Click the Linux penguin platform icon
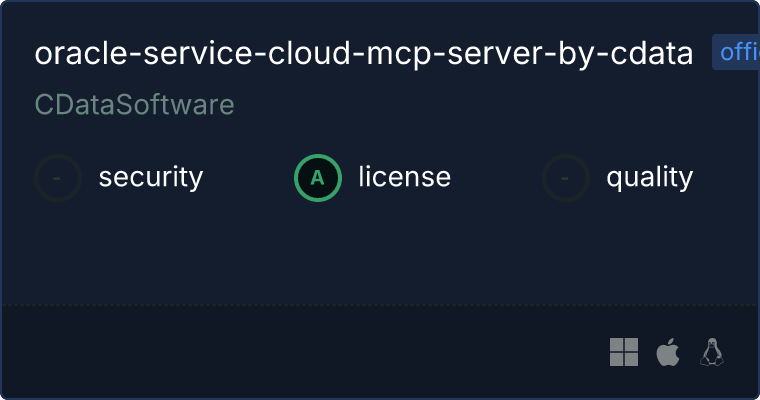760x400 pixels. click(x=712, y=352)
